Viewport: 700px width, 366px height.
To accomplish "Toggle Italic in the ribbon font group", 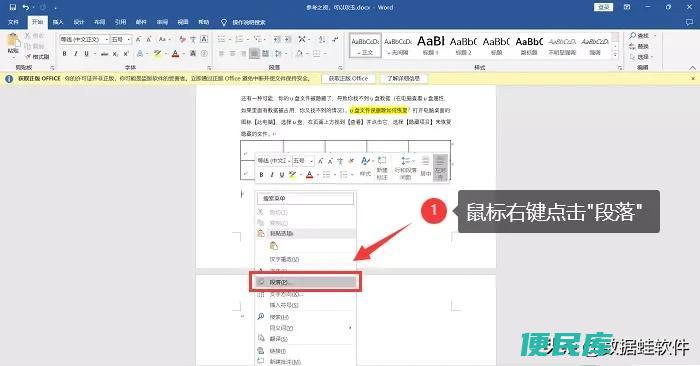I will [x=75, y=54].
